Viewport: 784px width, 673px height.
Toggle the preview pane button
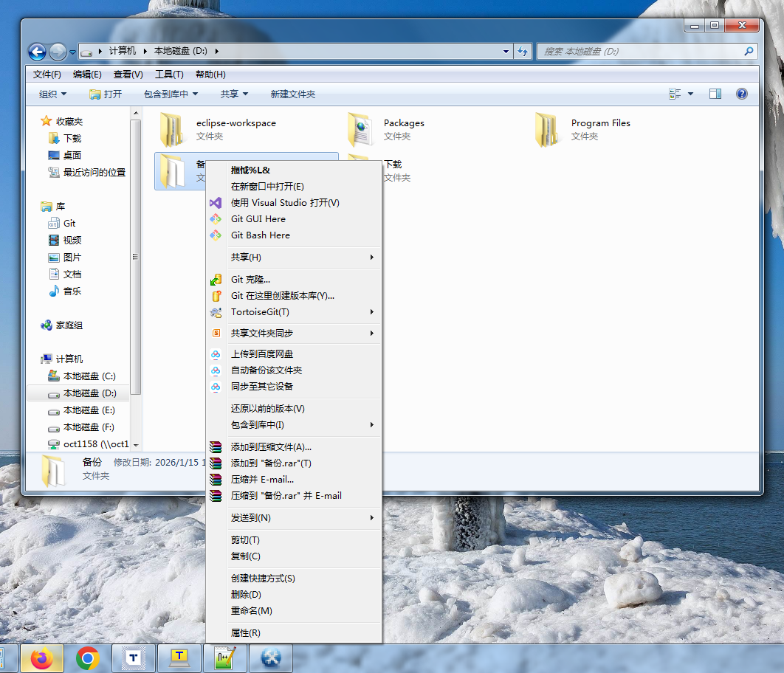[x=715, y=94]
